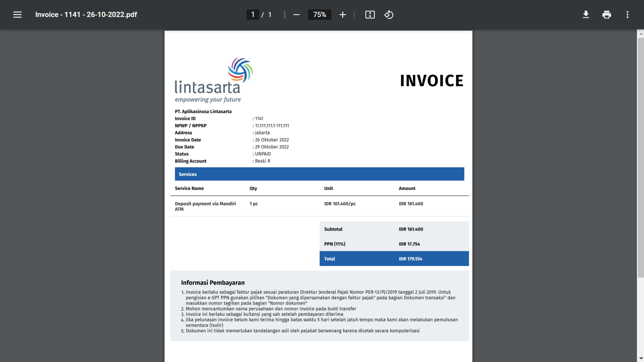Open the three-dot more actions menu
Screen dimensions: 644x362
pyautogui.click(x=627, y=15)
